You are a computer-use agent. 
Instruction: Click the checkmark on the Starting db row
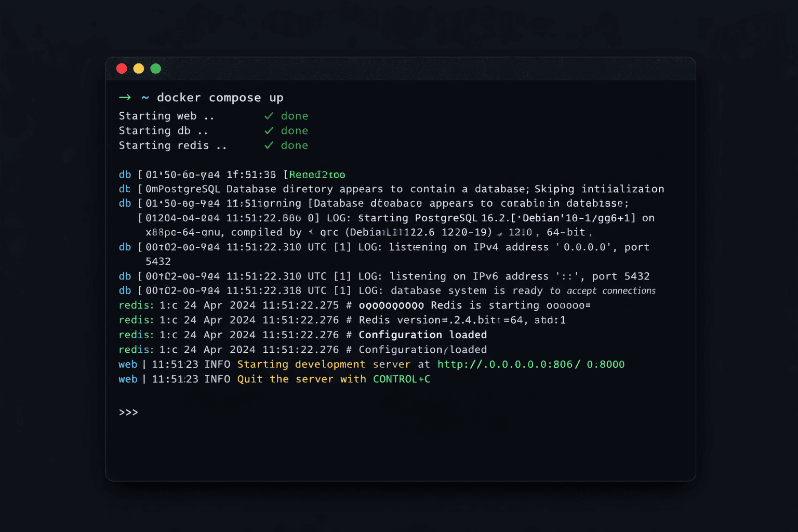pyautogui.click(x=269, y=131)
